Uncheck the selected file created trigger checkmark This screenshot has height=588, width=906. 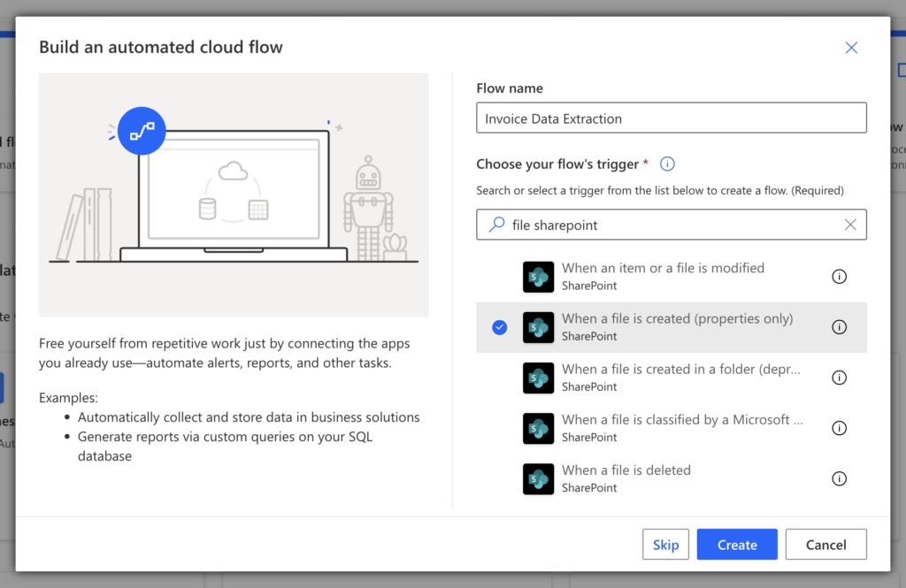tap(500, 327)
